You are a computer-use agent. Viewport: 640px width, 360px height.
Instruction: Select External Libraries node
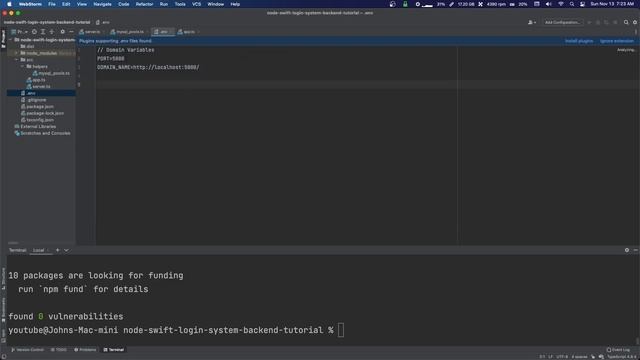pos(35,127)
